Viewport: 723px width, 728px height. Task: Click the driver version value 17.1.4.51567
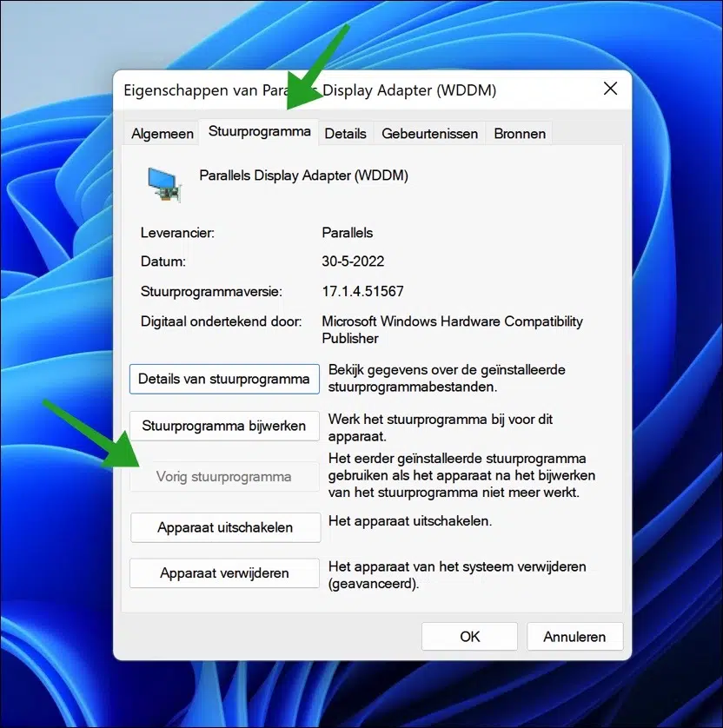362,291
